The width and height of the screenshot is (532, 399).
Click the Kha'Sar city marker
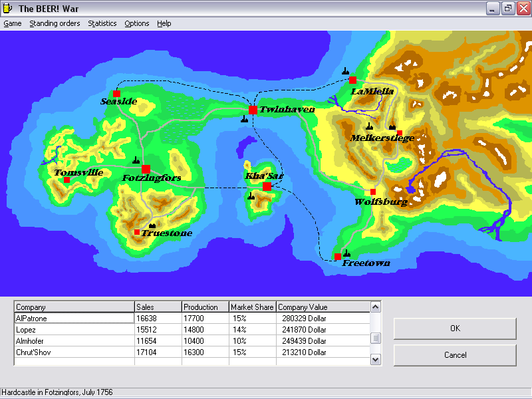[267, 186]
